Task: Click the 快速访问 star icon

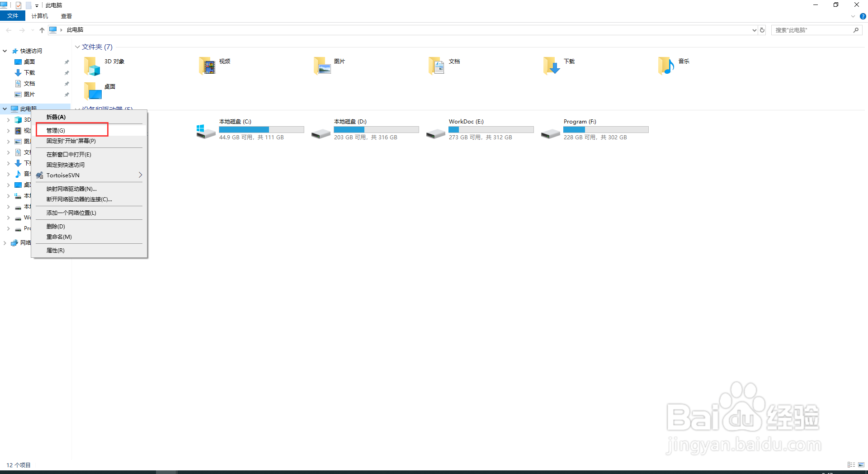Action: click(15, 51)
